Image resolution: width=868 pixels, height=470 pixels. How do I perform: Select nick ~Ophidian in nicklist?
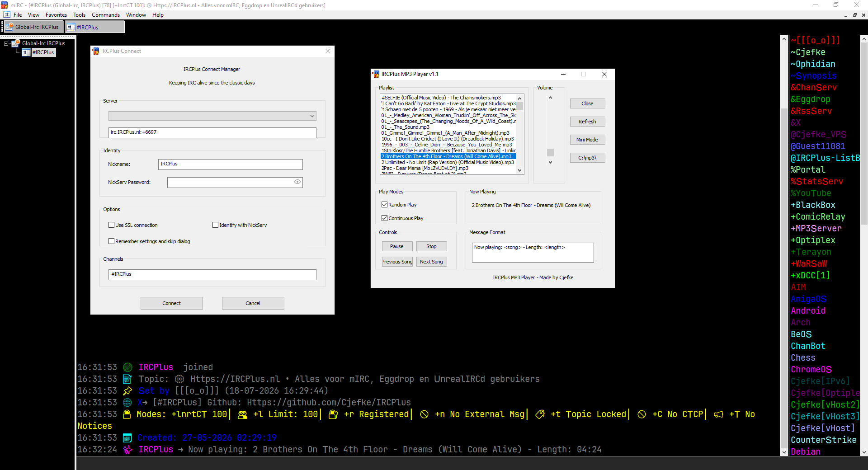[813, 64]
